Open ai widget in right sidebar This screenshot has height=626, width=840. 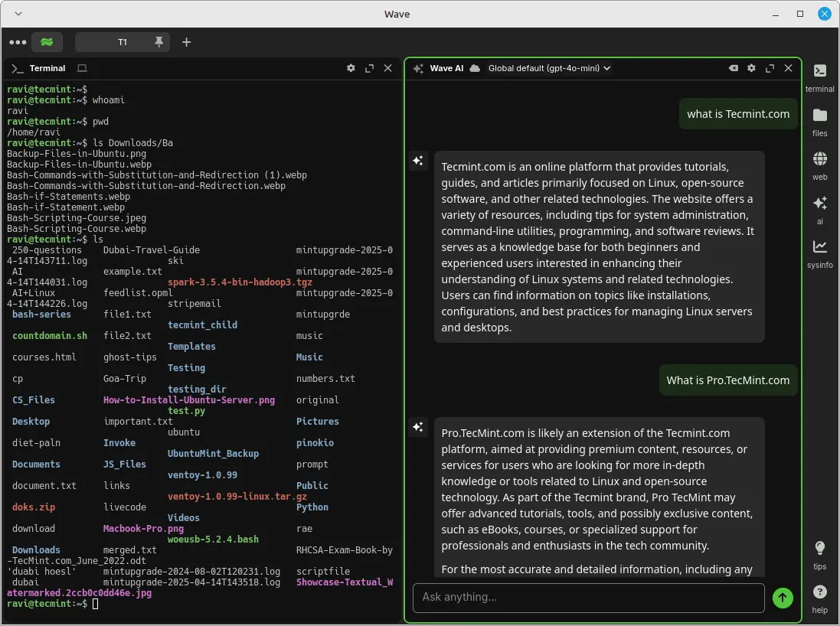tap(819, 210)
